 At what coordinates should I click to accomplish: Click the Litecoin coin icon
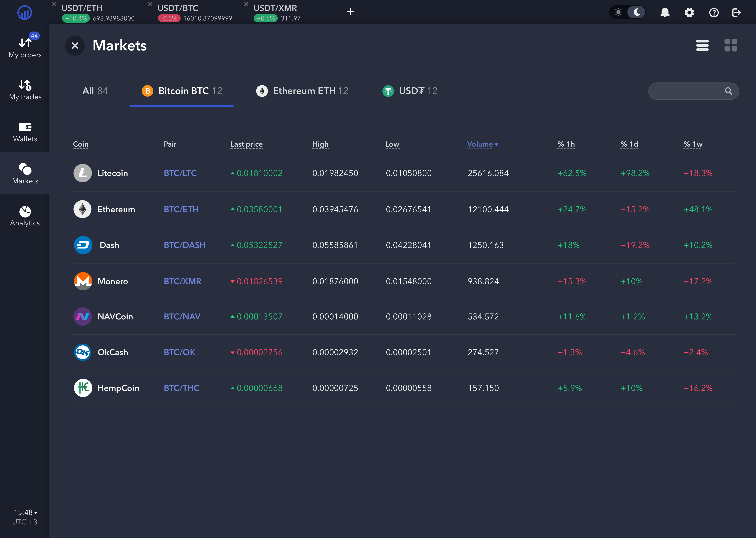click(82, 173)
